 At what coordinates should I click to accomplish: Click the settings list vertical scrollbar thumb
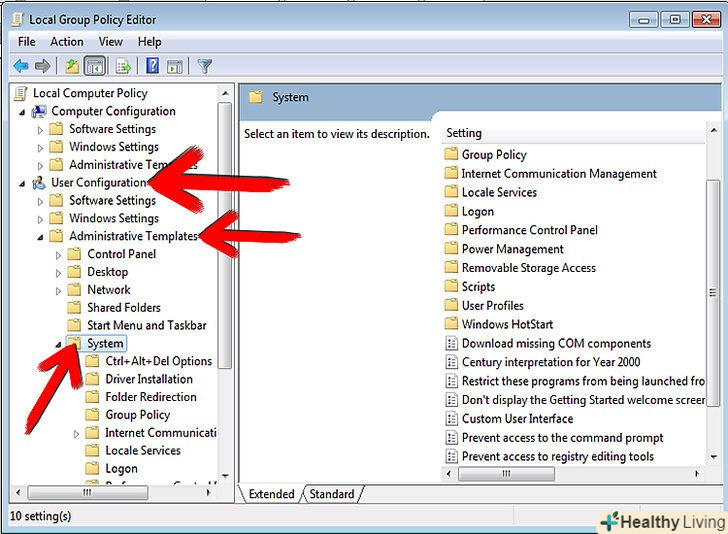(713, 293)
